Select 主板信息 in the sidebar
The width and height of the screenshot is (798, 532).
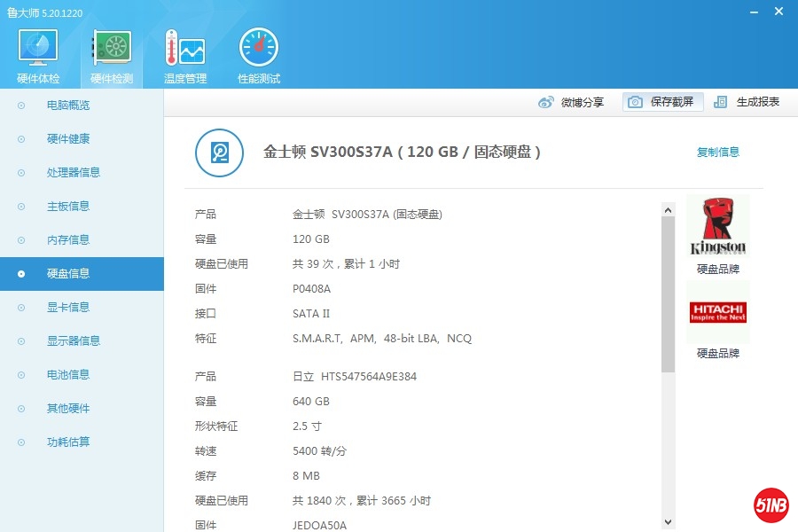click(82, 207)
